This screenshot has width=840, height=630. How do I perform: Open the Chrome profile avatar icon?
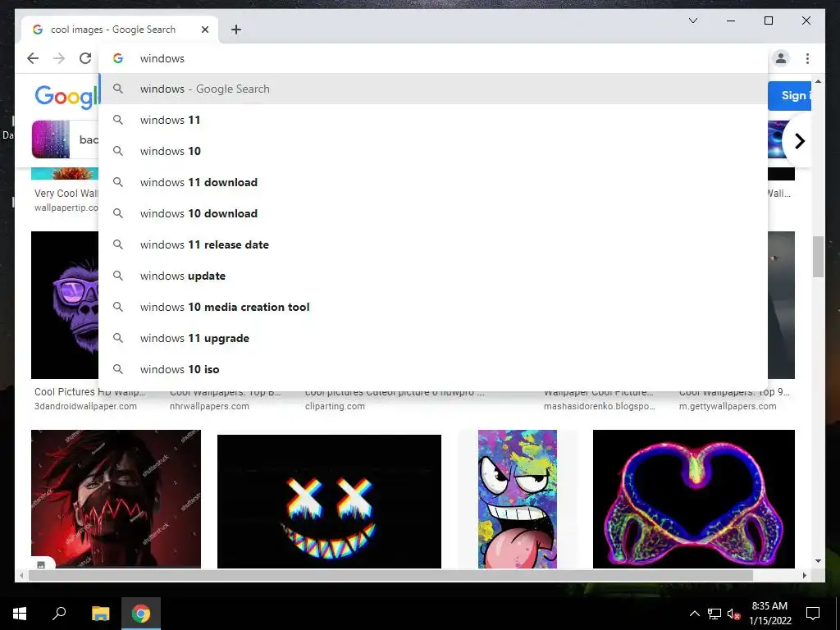pos(781,58)
